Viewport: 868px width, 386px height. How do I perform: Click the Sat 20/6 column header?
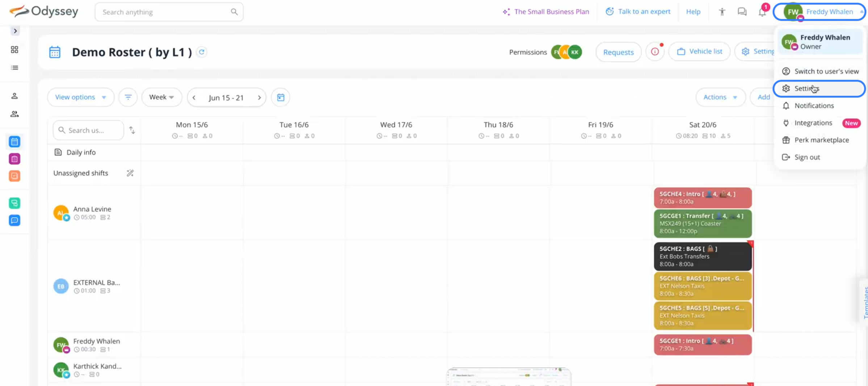pyautogui.click(x=703, y=130)
